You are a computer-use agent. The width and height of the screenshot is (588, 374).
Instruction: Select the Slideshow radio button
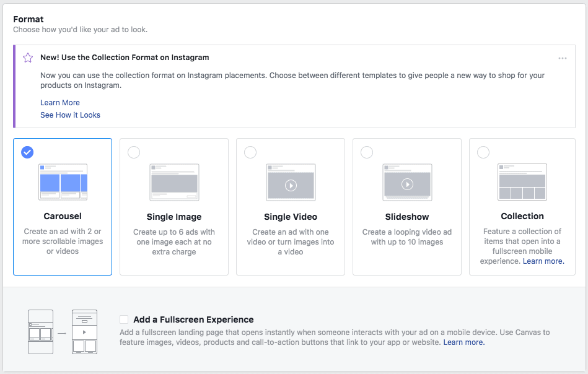coord(367,152)
